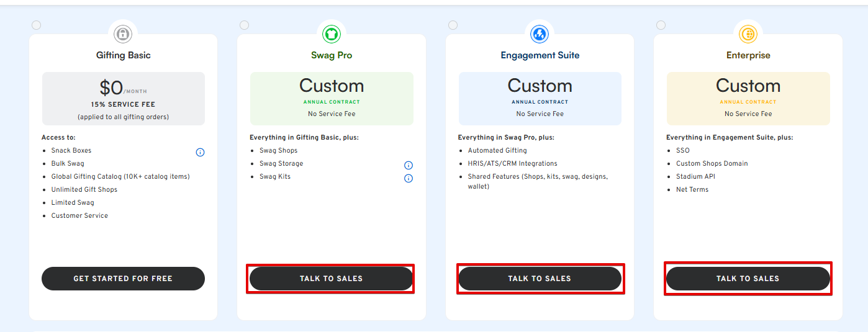This screenshot has width=868, height=332.
Task: Contact sales from the Enterprise plan card
Action: (x=748, y=279)
